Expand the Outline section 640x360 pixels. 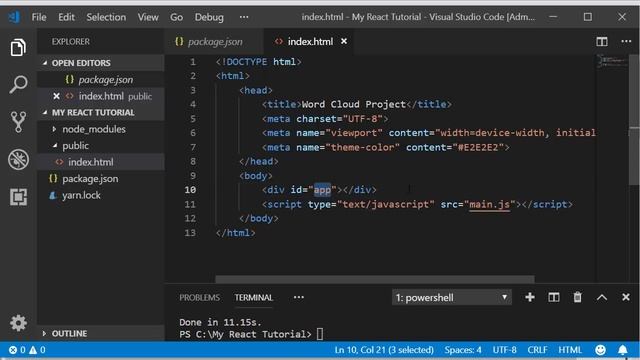pyautogui.click(x=44, y=333)
